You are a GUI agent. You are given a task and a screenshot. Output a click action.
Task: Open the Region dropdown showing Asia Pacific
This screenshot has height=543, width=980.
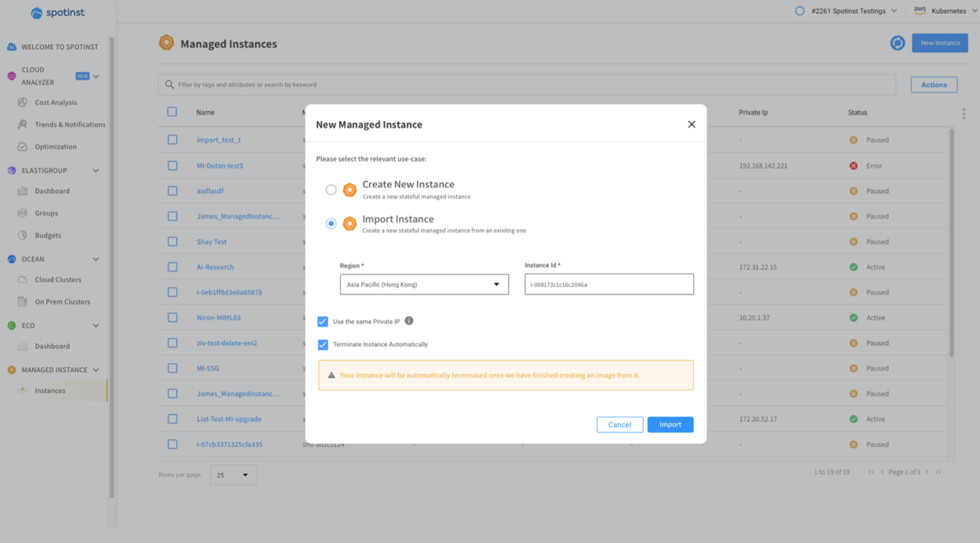(424, 285)
